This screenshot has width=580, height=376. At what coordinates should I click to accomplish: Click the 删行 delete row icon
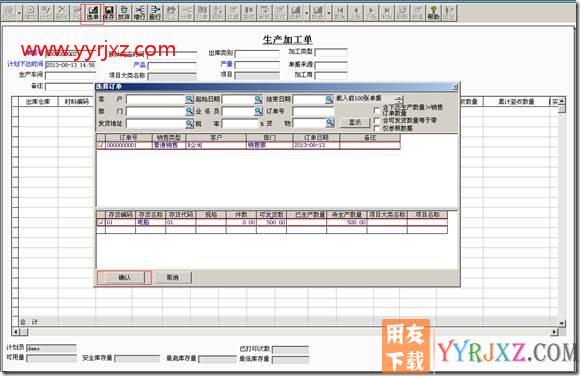coord(155,13)
